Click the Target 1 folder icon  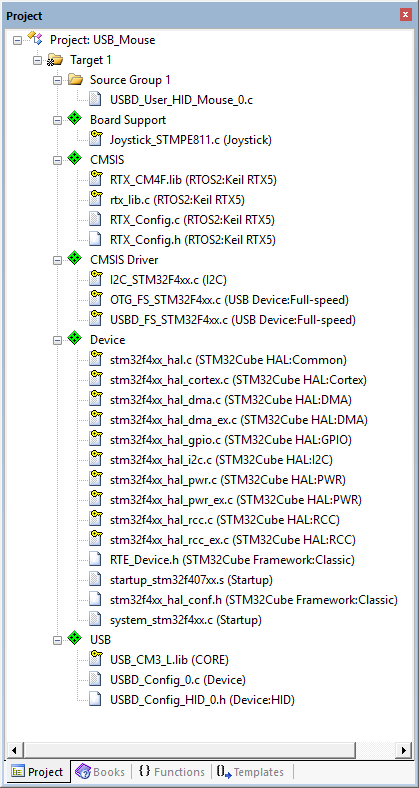pyautogui.click(x=55, y=60)
